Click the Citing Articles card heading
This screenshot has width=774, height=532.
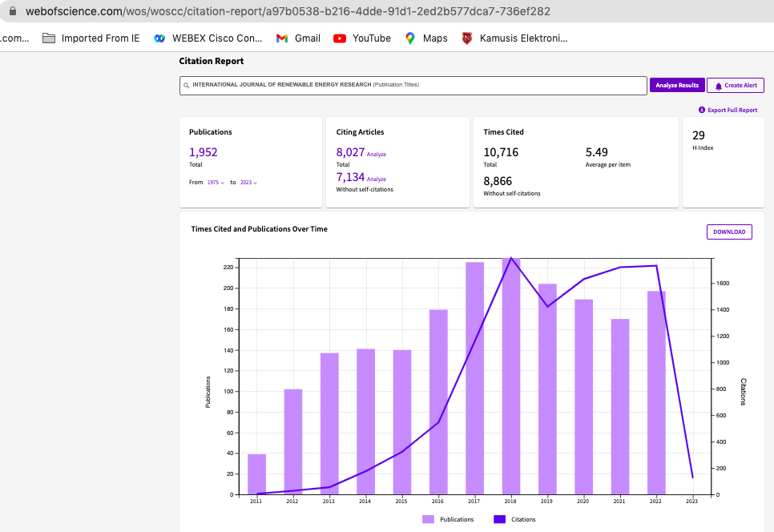(360, 131)
